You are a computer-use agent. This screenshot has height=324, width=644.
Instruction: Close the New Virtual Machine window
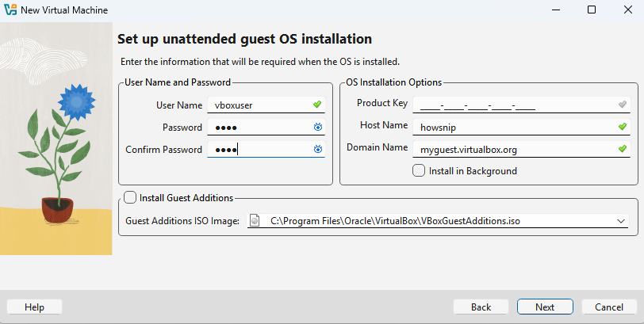pyautogui.click(x=628, y=10)
